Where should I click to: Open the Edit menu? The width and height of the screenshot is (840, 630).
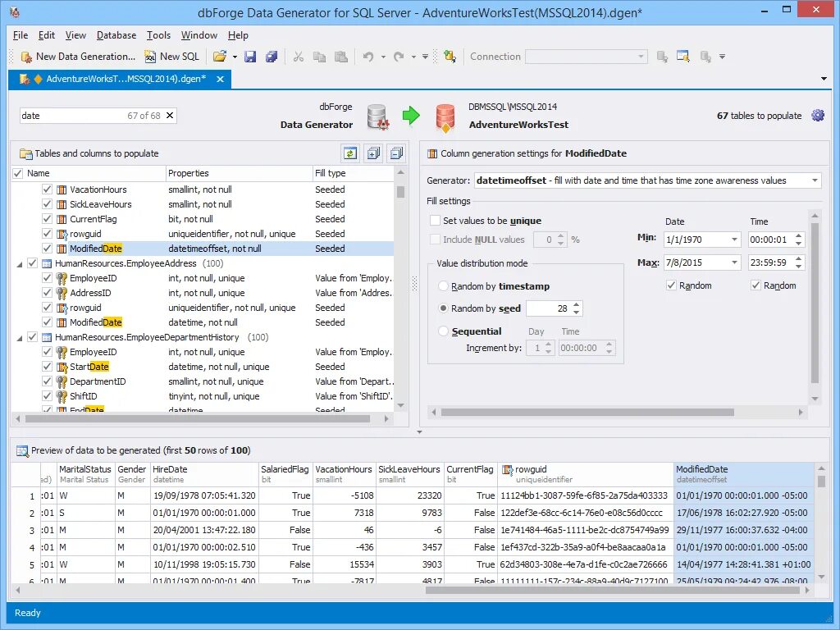point(47,35)
